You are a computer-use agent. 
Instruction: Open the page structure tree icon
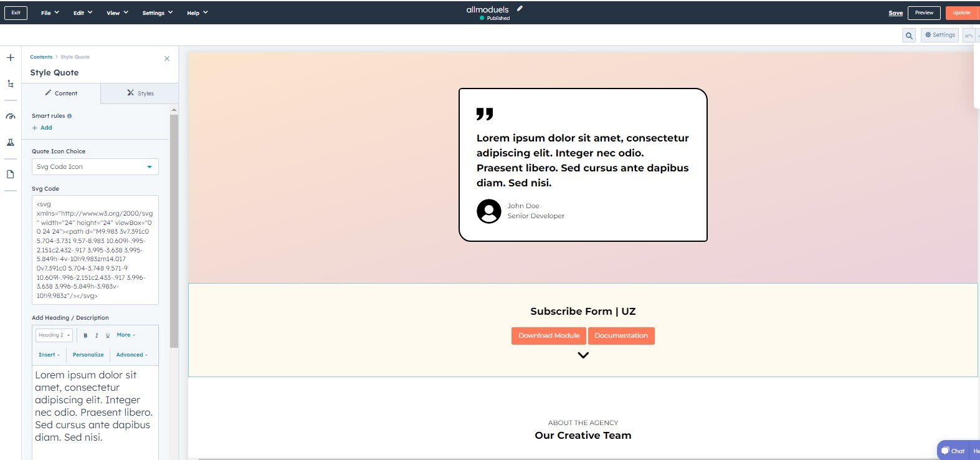[11, 84]
